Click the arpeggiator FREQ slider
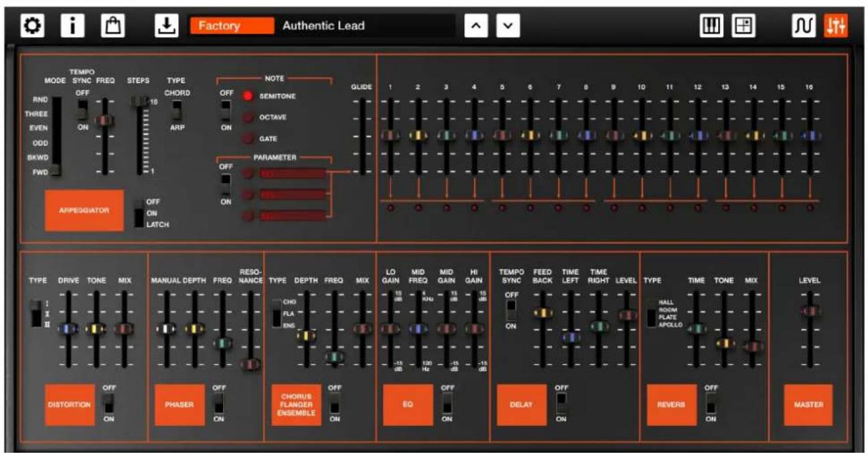Image resolution: width=868 pixels, height=453 pixels. pos(104,121)
